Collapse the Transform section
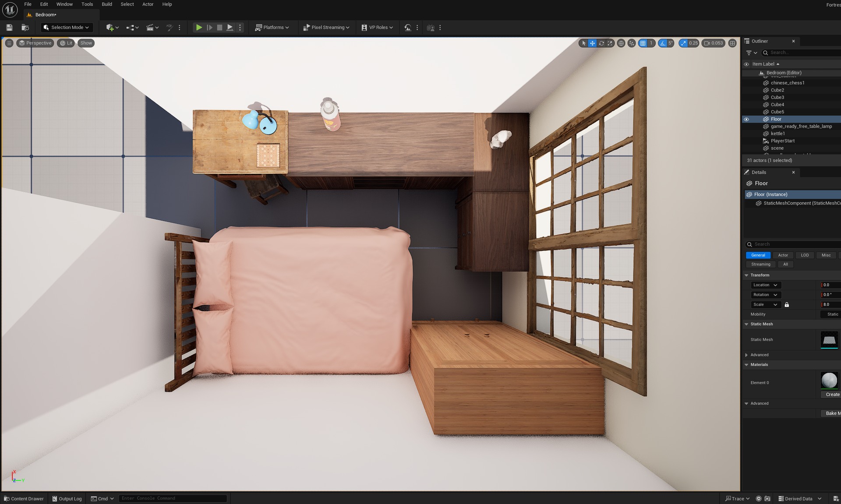The height and width of the screenshot is (504, 841). point(746,275)
